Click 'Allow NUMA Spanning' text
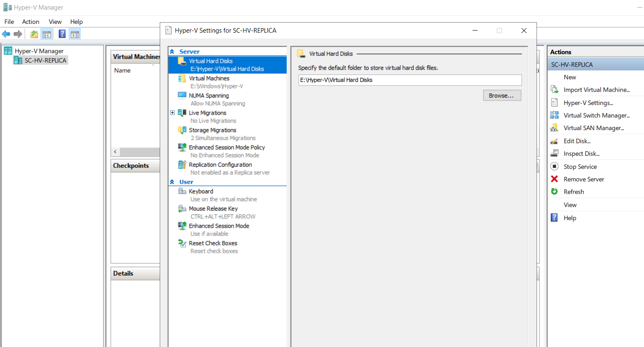Viewport: 644px width, 347px height. [218, 103]
